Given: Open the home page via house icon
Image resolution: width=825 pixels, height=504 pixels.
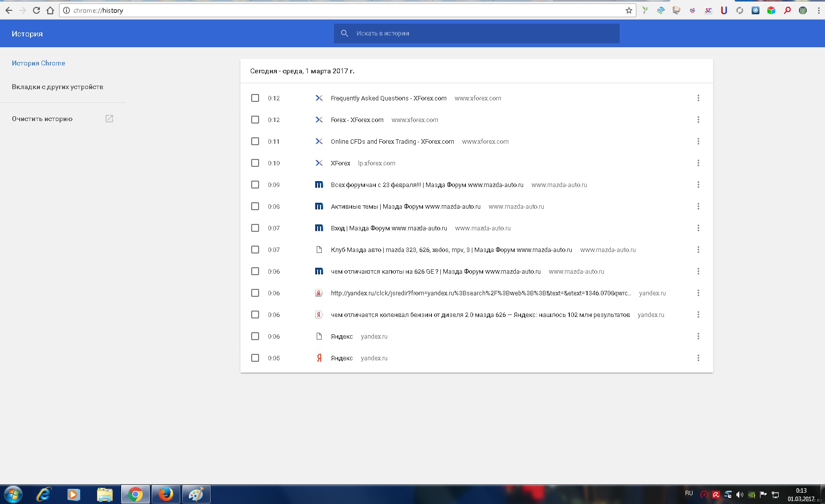Looking at the screenshot, I should click(50, 10).
